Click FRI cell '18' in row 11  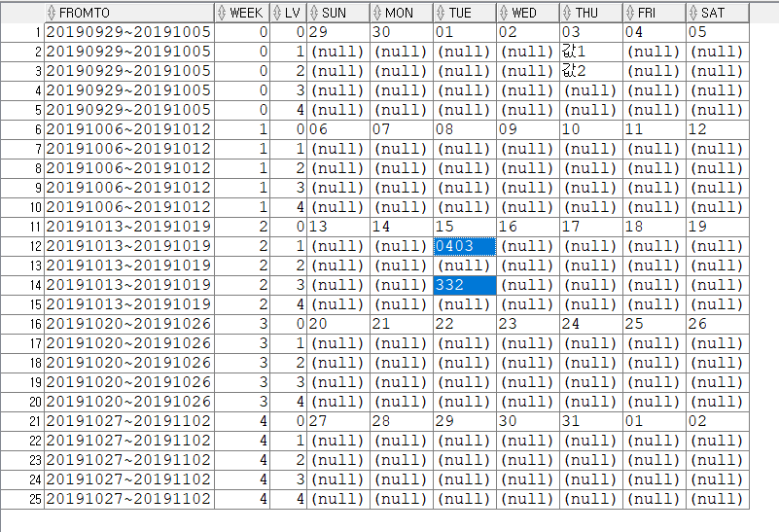click(x=655, y=227)
